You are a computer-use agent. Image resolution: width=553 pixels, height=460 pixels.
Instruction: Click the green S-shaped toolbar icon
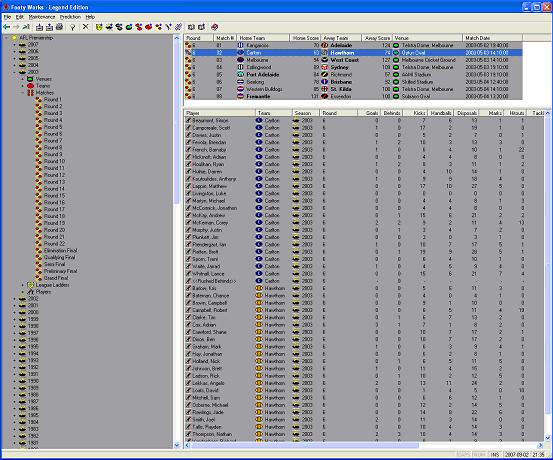119,27
